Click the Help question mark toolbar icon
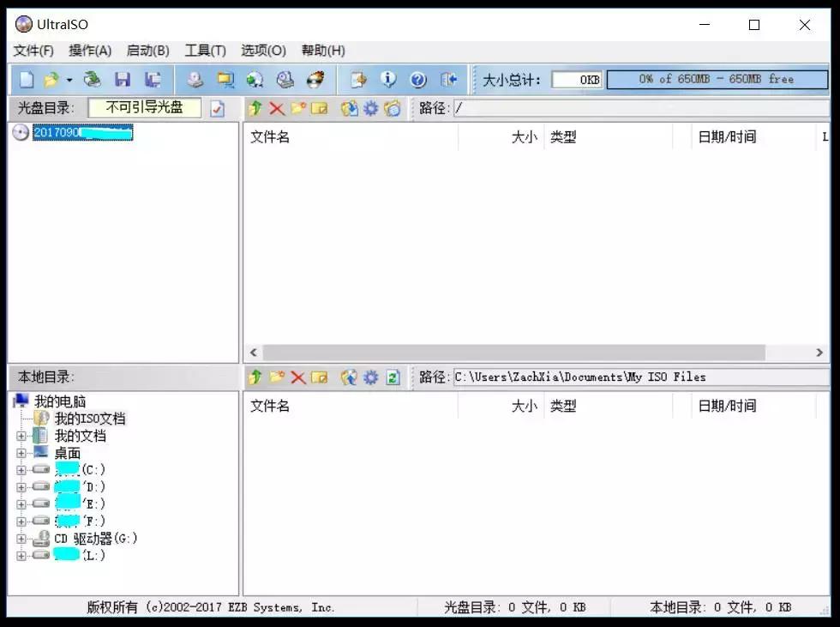This screenshot has width=840, height=627. [x=418, y=79]
